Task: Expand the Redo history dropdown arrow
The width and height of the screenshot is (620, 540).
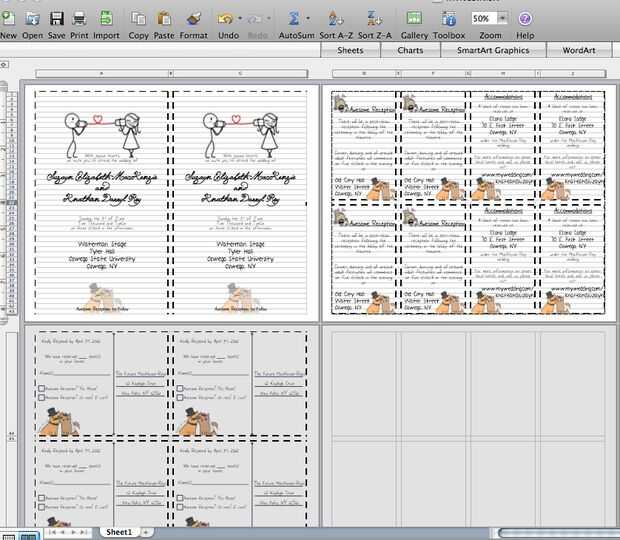Action: [x=269, y=18]
